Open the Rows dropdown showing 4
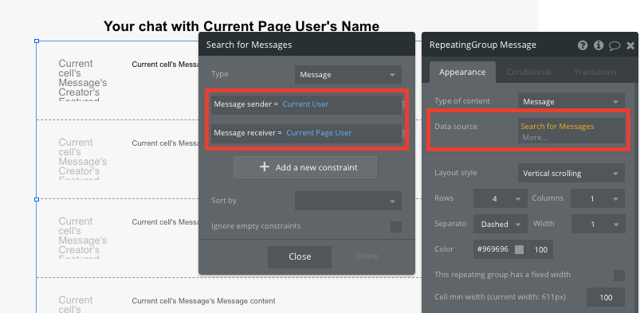Image resolution: width=644 pixels, height=313 pixels. pos(501,198)
